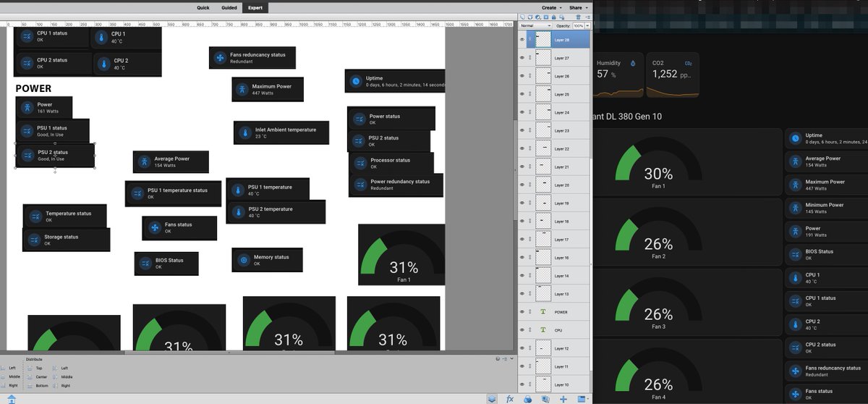Image resolution: width=868 pixels, height=404 pixels.
Task: Lock all pixels of the layer
Action: 553,17
